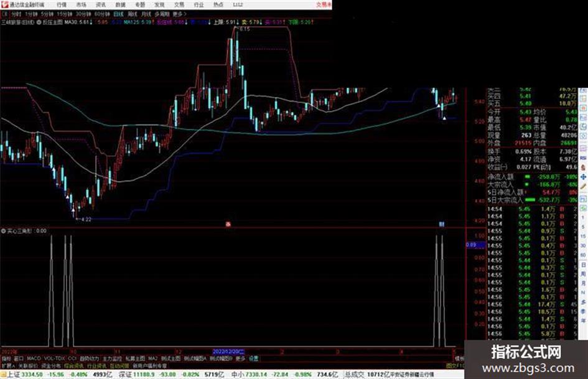Expand the 更多 periods list
This screenshot has width=588, height=379.
(x=180, y=14)
